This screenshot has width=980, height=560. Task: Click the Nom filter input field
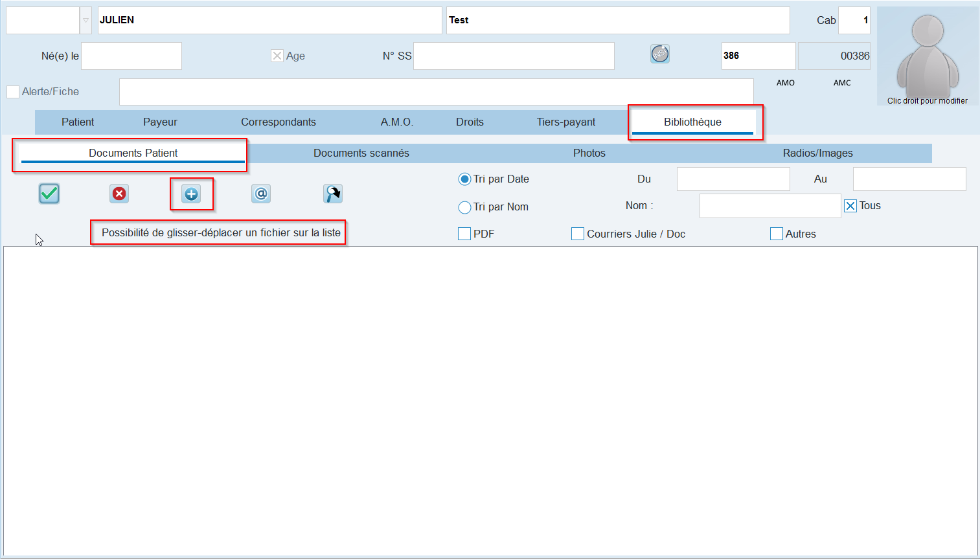pyautogui.click(x=770, y=206)
